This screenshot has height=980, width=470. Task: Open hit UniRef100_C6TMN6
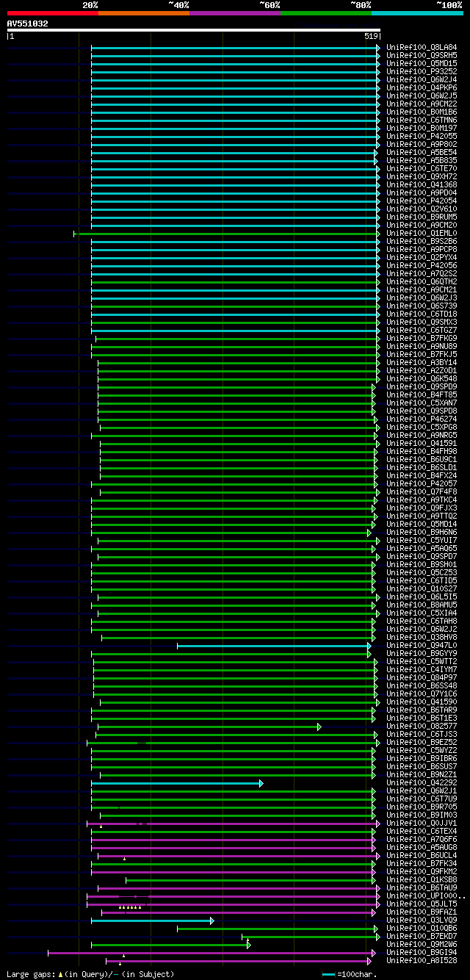[422, 120]
